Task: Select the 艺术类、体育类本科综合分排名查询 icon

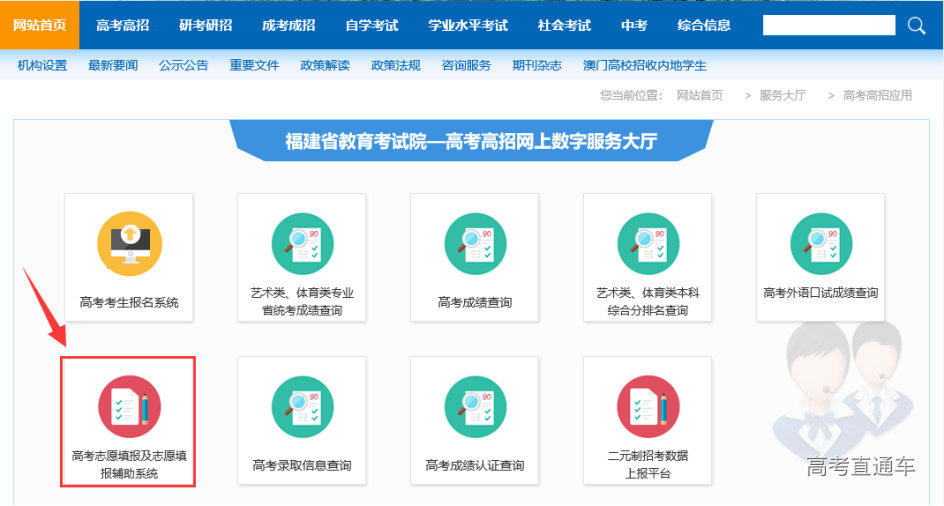Action: click(648, 244)
